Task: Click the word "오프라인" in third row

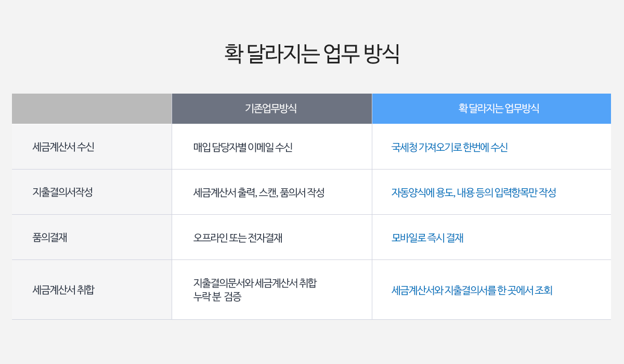Action: [210, 238]
